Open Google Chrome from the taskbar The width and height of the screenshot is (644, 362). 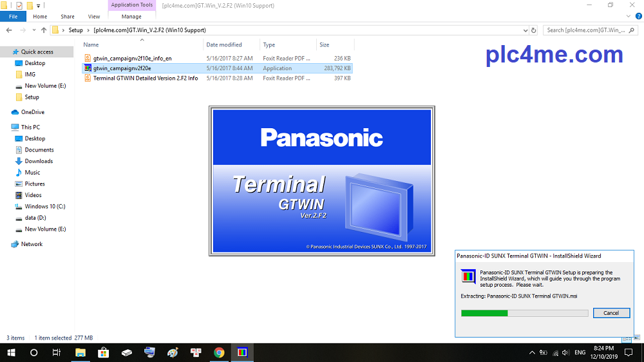pos(219,352)
